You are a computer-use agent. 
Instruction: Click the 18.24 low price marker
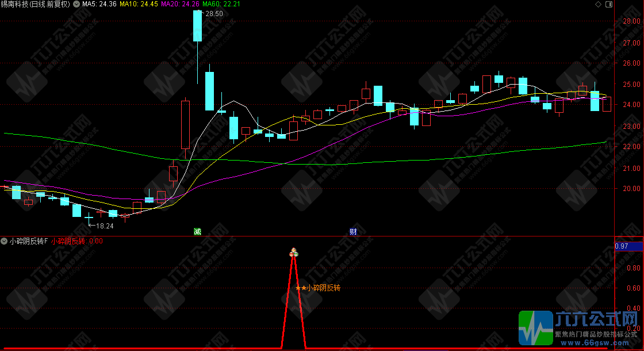pos(104,226)
